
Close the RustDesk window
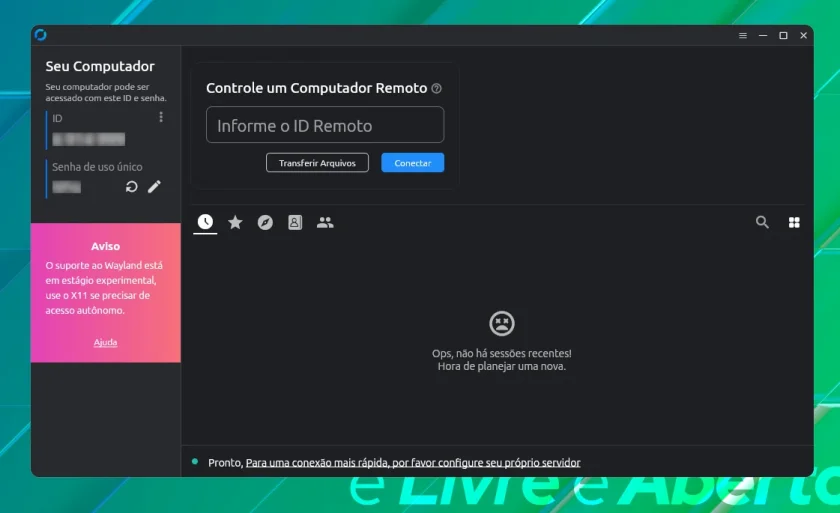coord(804,35)
